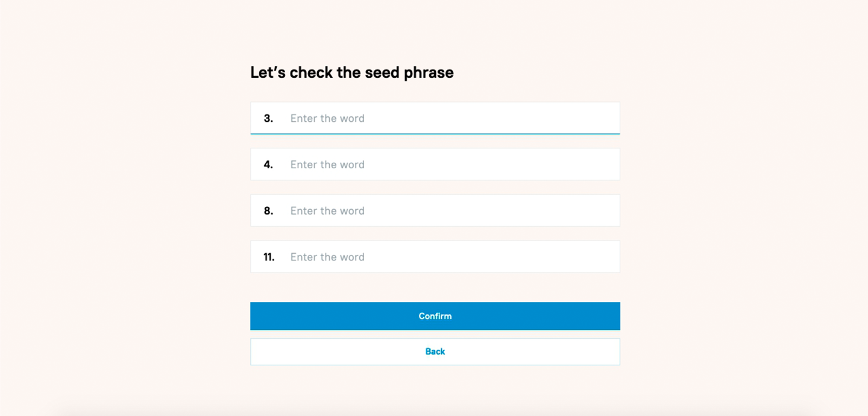Image resolution: width=868 pixels, height=416 pixels.
Task: Click the "4." number label
Action: click(x=268, y=165)
